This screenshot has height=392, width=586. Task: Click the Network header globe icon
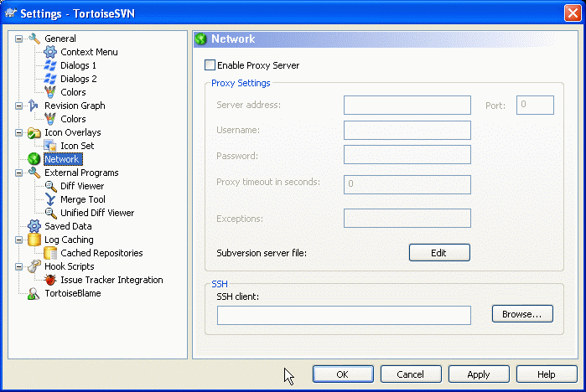(x=200, y=39)
